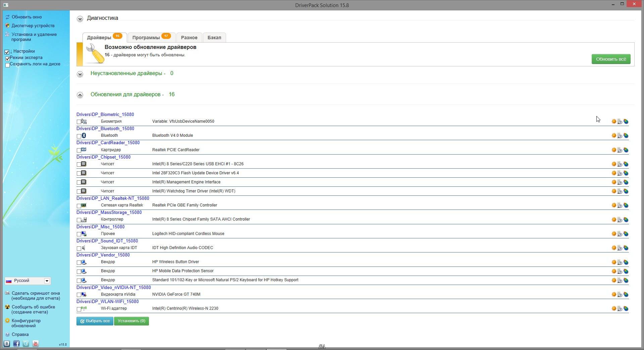
Task: Switch to the Бэкап tab
Action: point(214,38)
